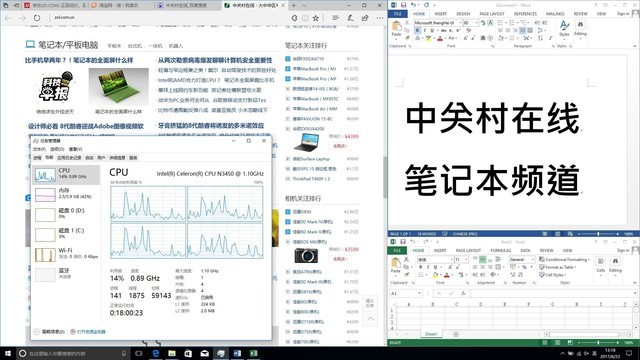Open the Editing group in Word

click(580, 29)
